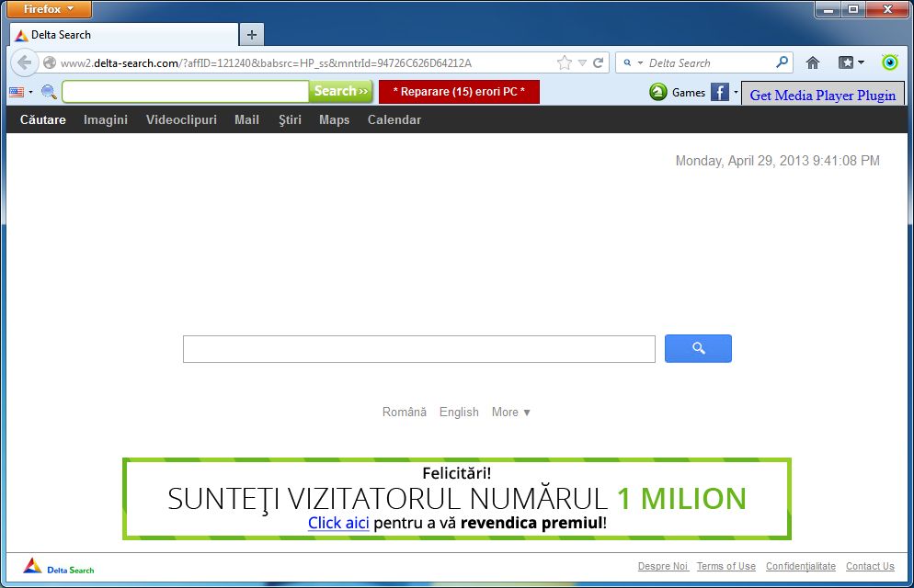914x588 pixels.
Task: Switch language to Română
Action: [x=404, y=413]
